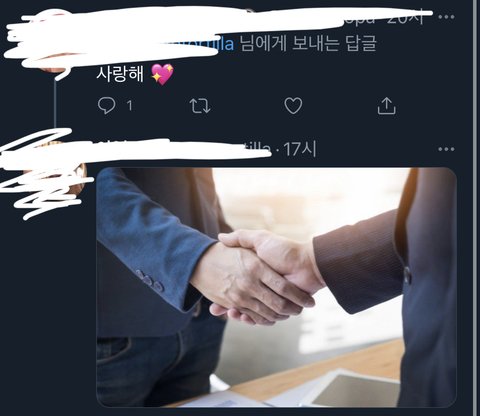This screenshot has height=416, width=480.
Task: Like the 사랑해 tweet with heart icon
Action: (293, 106)
